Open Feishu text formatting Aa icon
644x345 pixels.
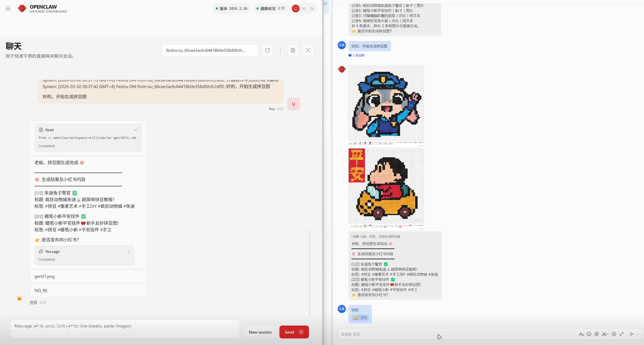(581, 334)
